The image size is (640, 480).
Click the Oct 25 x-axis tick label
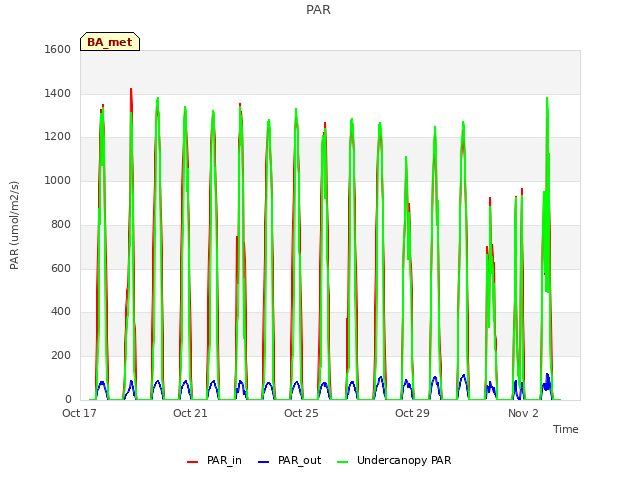coord(301,413)
